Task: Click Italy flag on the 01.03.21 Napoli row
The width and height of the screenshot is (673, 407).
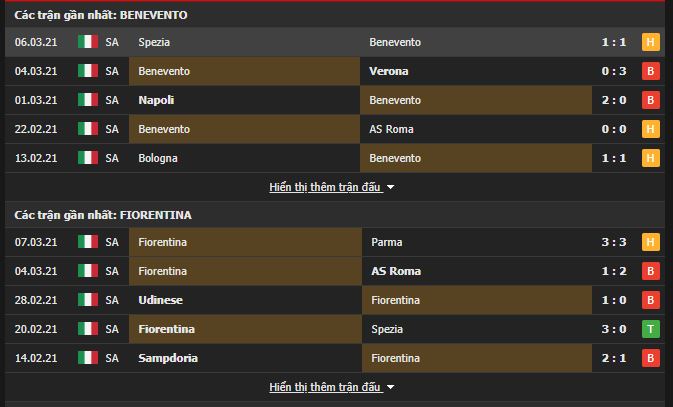Action: click(x=88, y=100)
